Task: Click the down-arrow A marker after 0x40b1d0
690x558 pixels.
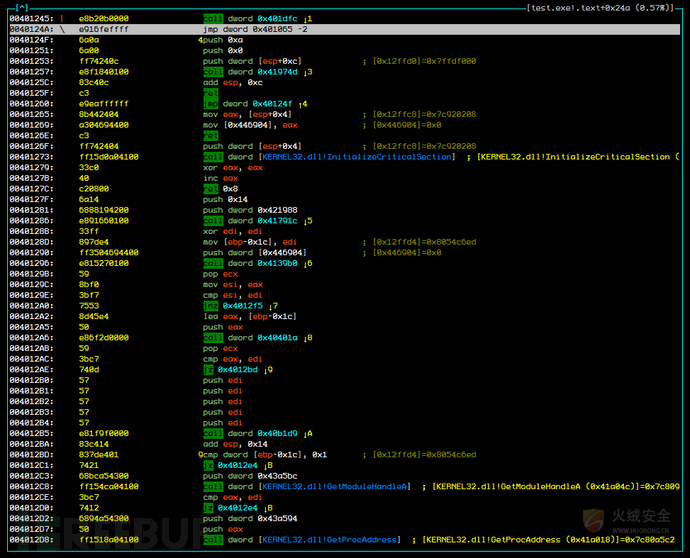Action: [x=308, y=433]
